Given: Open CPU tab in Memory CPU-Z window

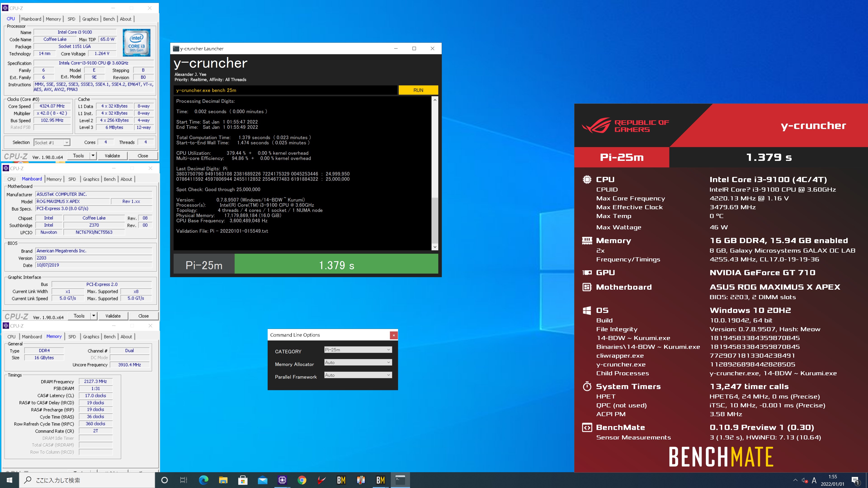Looking at the screenshot, I should tap(12, 336).
